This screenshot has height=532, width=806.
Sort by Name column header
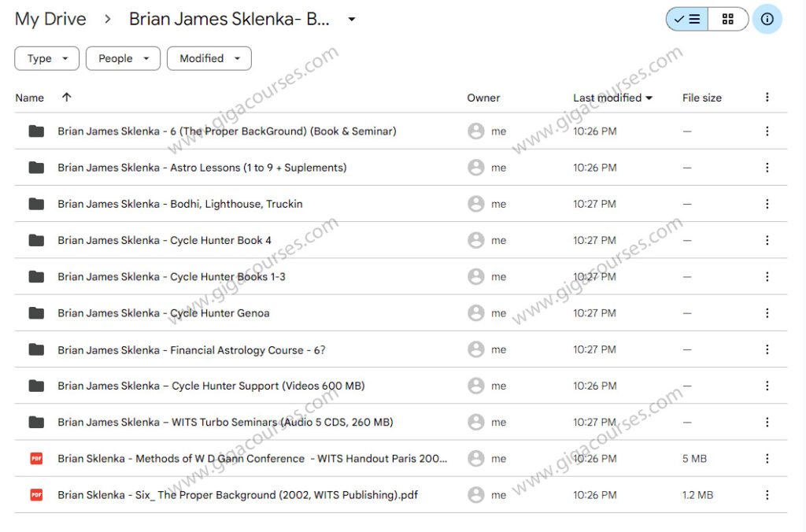coord(29,98)
